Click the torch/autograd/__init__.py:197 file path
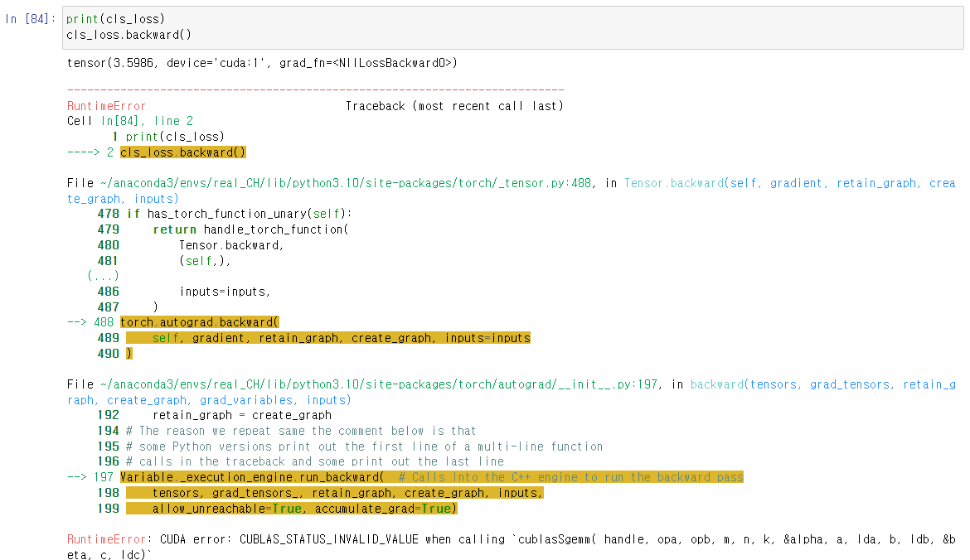 [x=379, y=384]
